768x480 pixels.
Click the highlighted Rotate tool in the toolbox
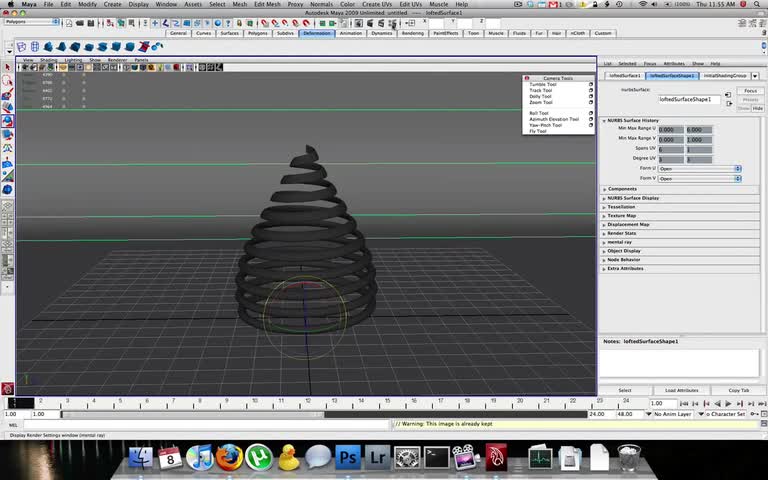7,120
